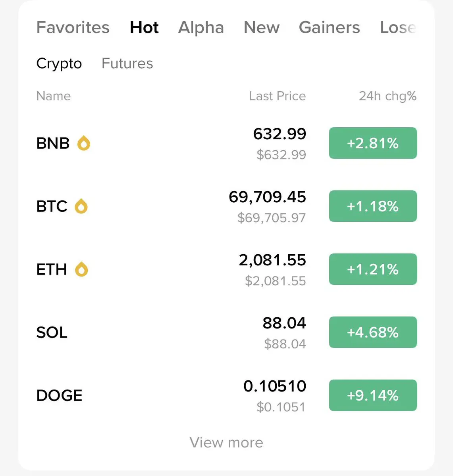
Task: Sort by the Last Price column header
Action: click(x=277, y=96)
